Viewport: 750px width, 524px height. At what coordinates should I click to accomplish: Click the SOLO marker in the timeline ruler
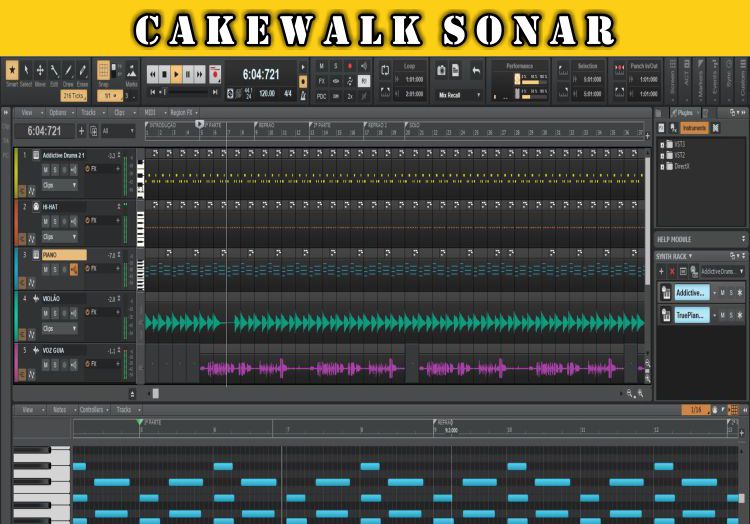[412, 125]
